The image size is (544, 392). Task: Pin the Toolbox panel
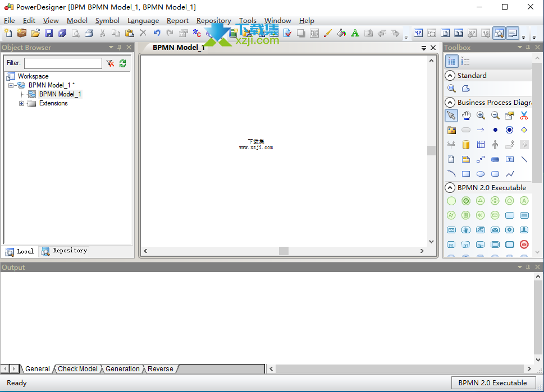pos(528,48)
